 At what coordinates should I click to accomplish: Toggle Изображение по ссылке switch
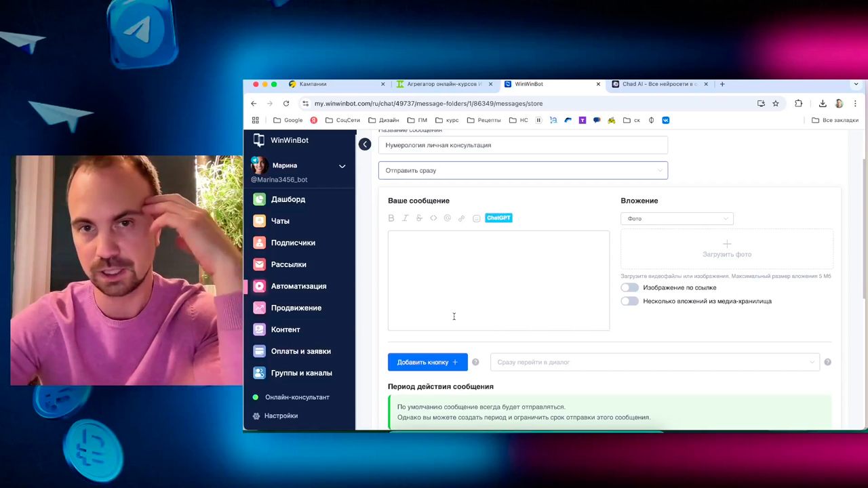[x=629, y=287]
